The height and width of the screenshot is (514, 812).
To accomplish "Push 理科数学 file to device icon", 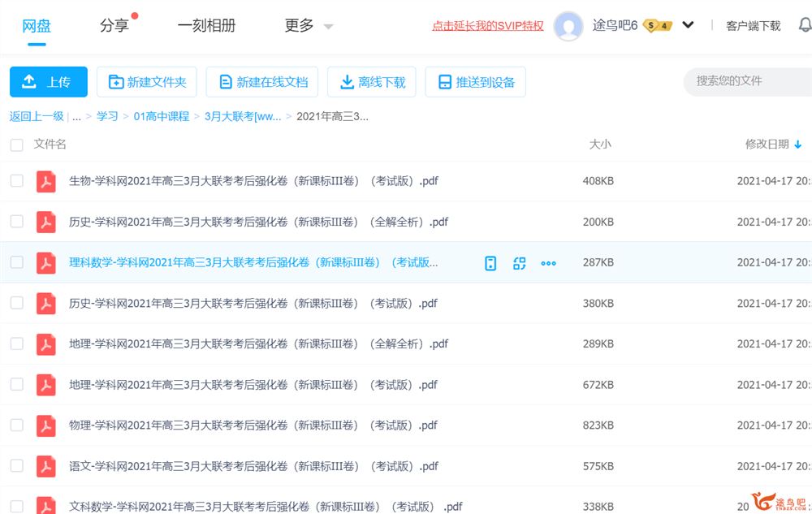I will click(490, 263).
